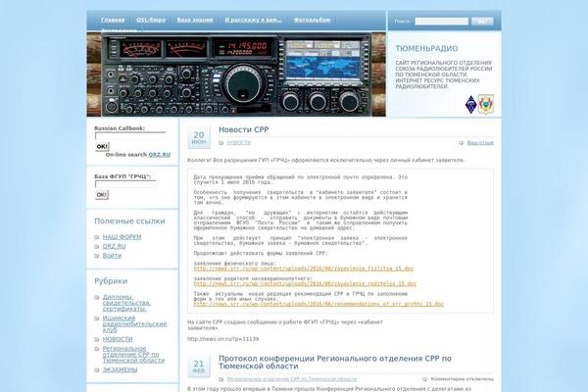Open post 'Протокол конференции Регионального отделения СРР'
Screen dimensions: 588x392
point(335,363)
